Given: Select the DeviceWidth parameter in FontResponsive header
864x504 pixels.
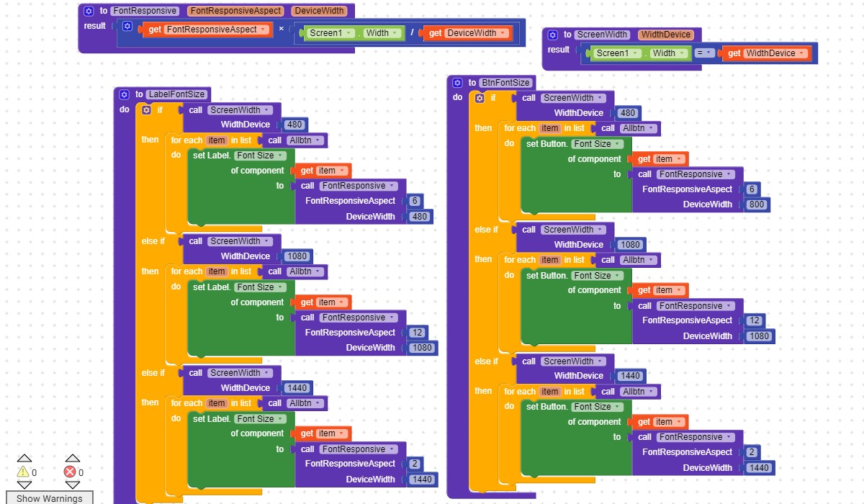Looking at the screenshot, I should 320,11.
